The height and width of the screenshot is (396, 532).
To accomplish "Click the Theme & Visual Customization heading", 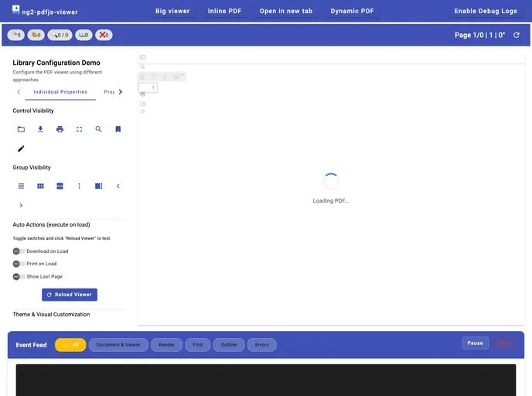I will tap(51, 314).
